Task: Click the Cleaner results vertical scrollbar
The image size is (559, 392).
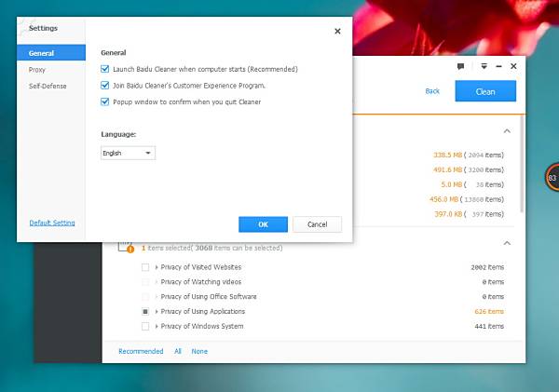Action: coord(522,164)
